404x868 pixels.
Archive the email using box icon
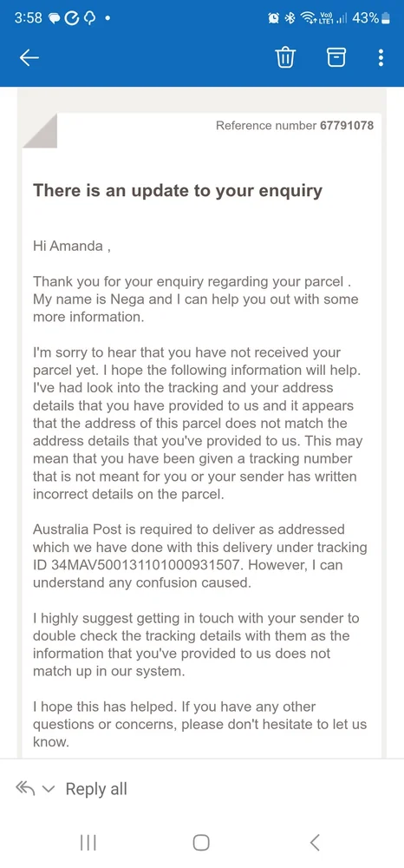[x=336, y=57]
